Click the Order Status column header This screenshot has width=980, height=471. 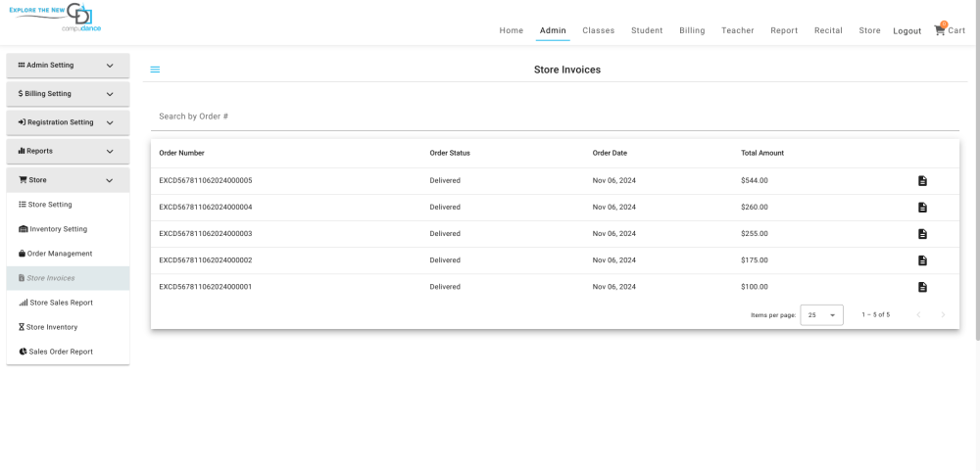450,153
